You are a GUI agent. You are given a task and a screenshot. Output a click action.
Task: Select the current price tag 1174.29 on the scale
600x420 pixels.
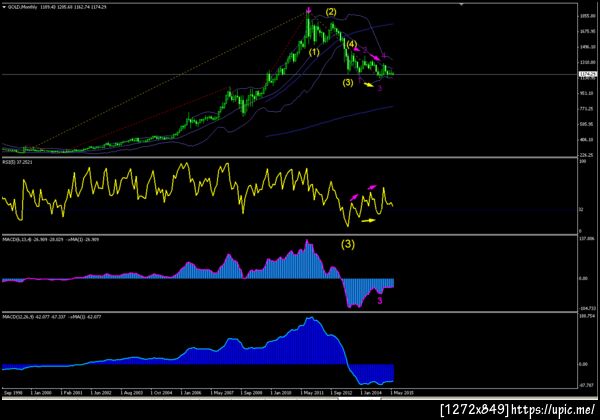tap(588, 74)
